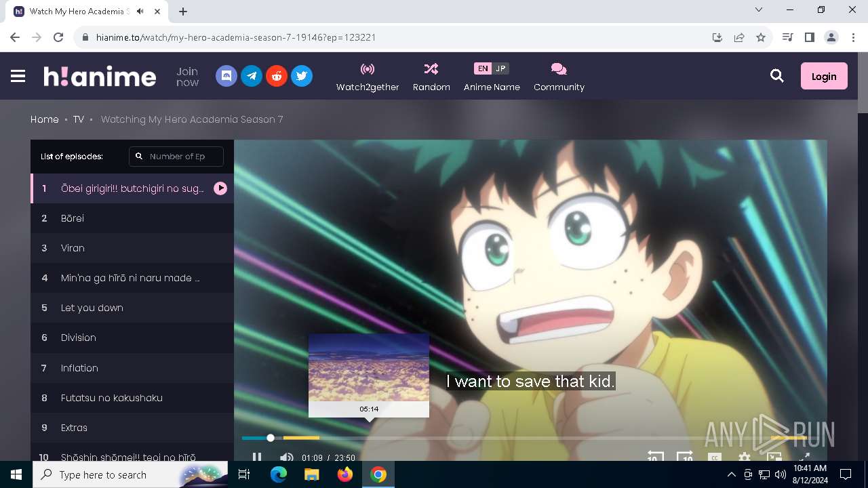Open the Random anime menu item

431,77
